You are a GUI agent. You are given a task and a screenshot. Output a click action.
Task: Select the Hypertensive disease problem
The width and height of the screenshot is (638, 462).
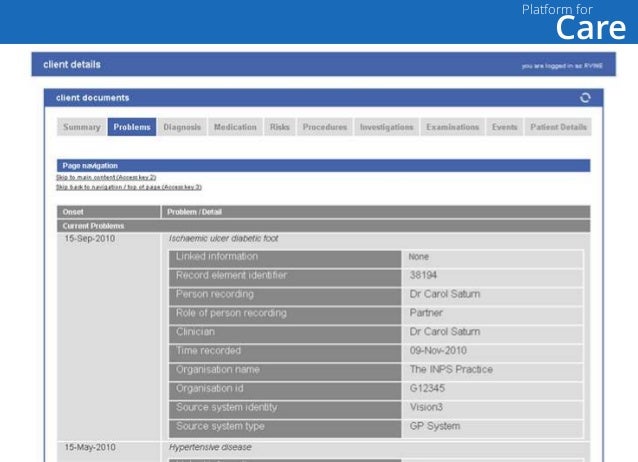(210, 447)
